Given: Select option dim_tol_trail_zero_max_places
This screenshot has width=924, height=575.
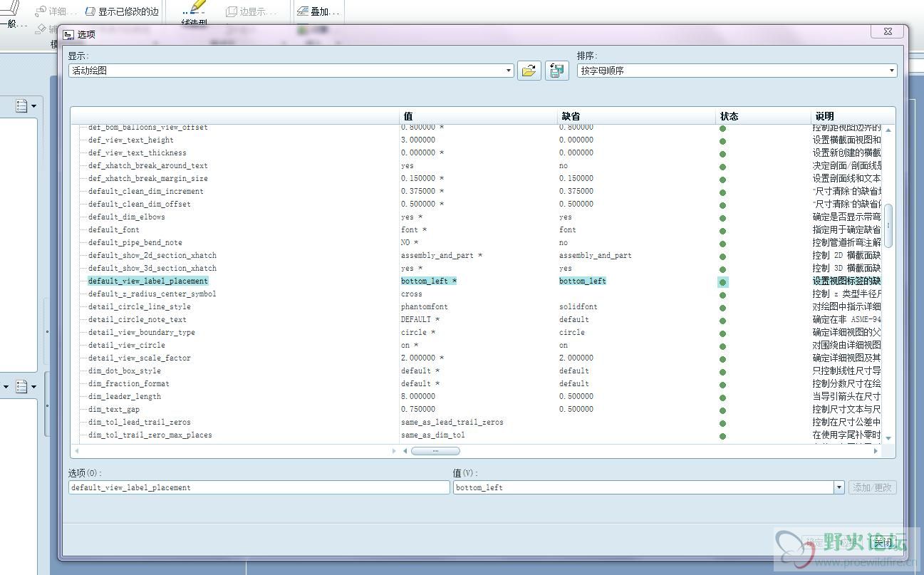Looking at the screenshot, I should [x=150, y=435].
